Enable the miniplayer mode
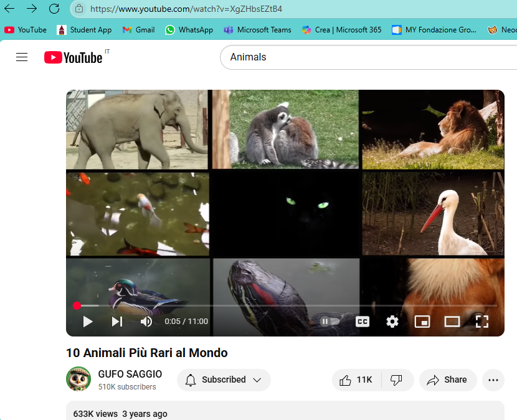 coord(422,322)
